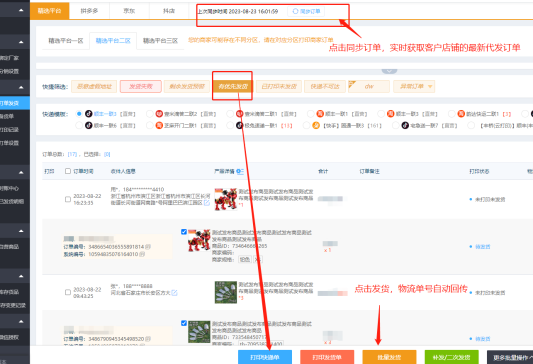
Task: Click the edit address icon on first order
Action: [x=207, y=203]
